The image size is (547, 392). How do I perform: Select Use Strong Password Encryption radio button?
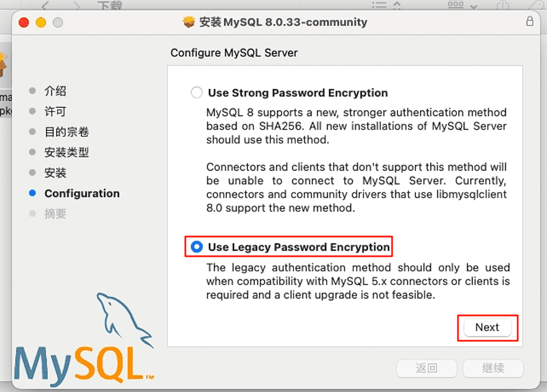pos(197,92)
